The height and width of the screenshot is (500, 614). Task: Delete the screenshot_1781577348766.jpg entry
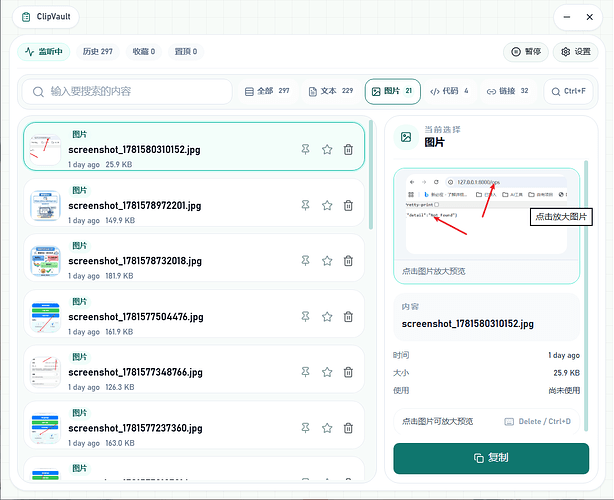tap(348, 372)
